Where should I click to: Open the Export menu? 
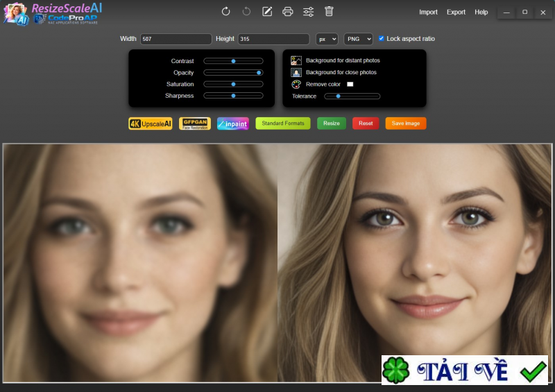click(x=456, y=12)
